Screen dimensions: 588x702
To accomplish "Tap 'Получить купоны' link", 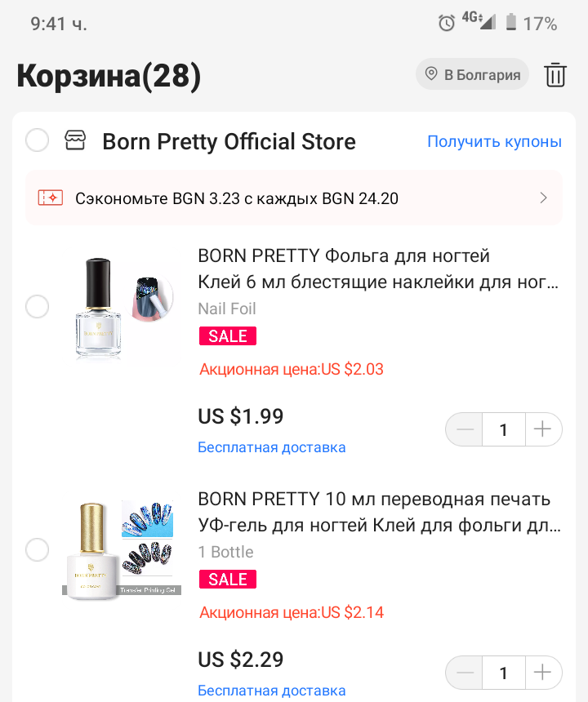I will tap(494, 141).
